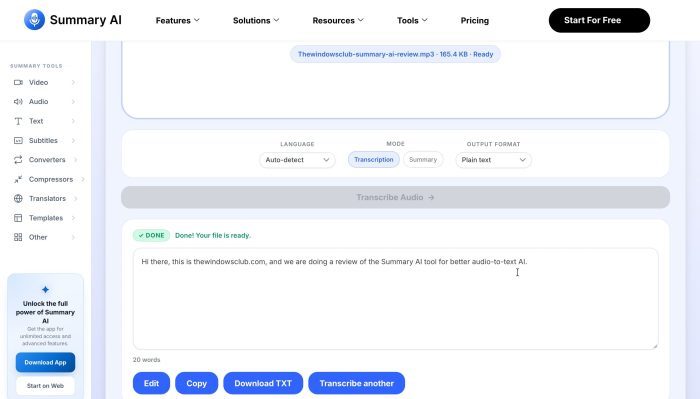This screenshot has width=700, height=399.
Task: Go to the Pricing page
Action: (475, 21)
